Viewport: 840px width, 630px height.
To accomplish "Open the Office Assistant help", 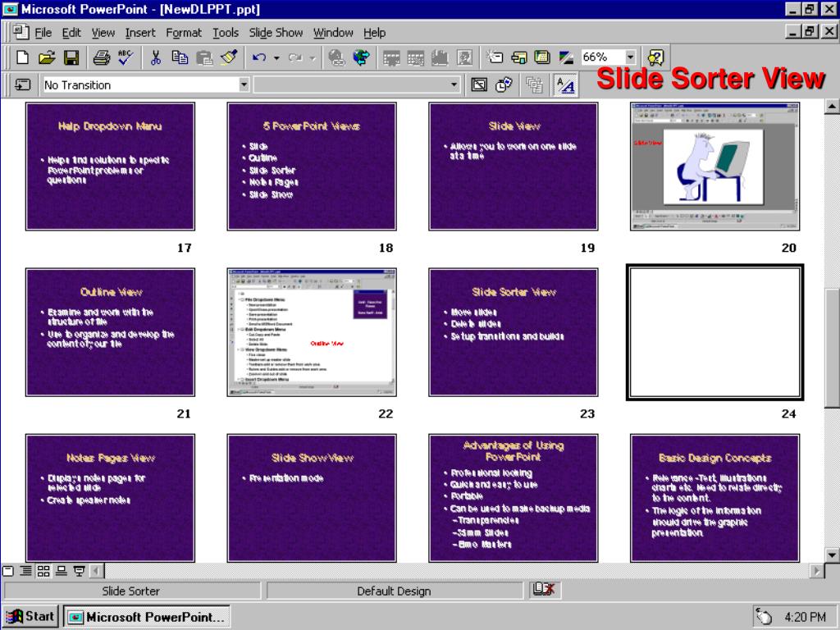I will coord(655,57).
